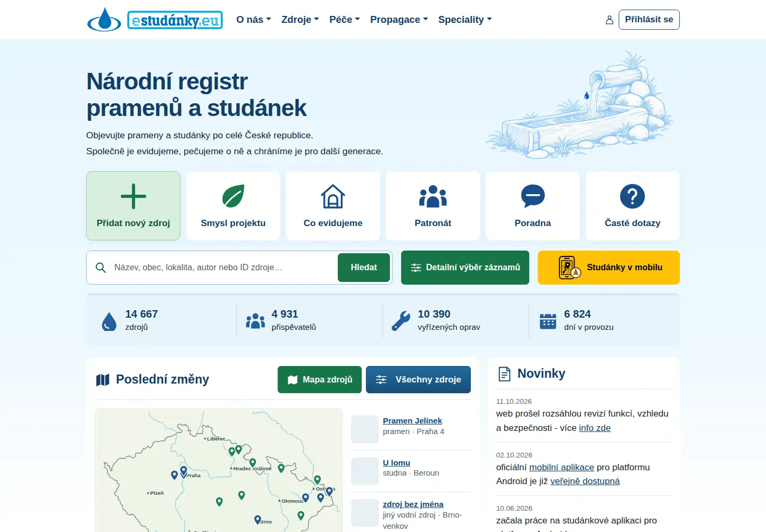Click the leaf icon for Smysl projektu
This screenshot has width=766, height=532.
[x=233, y=196]
